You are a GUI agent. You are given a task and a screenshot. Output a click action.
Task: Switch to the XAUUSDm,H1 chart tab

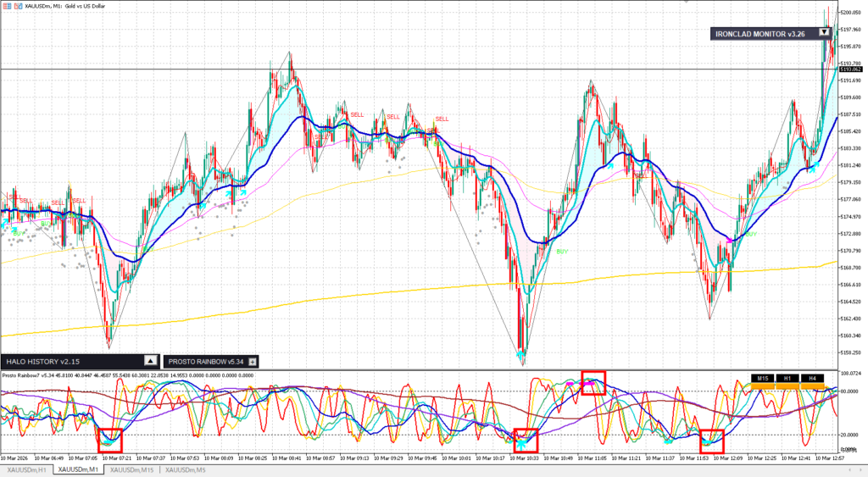click(26, 469)
